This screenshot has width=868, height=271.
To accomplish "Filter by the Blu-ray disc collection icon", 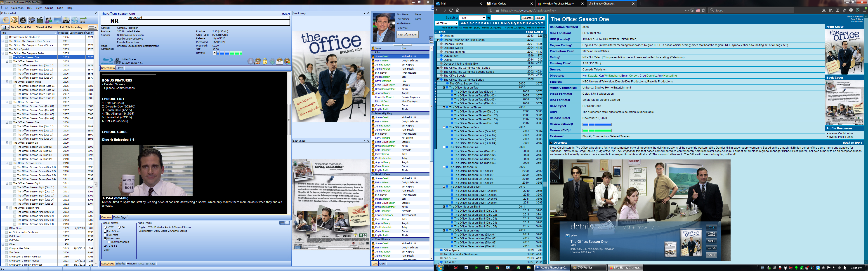I will tap(75, 20).
